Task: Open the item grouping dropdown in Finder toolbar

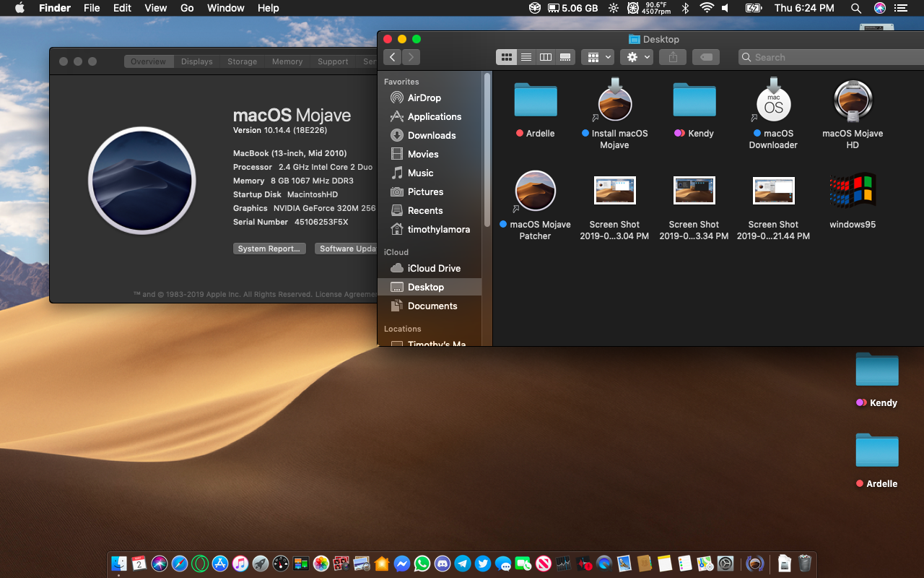Action: click(x=597, y=57)
